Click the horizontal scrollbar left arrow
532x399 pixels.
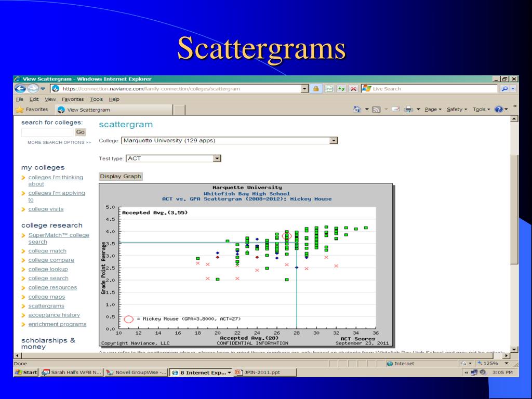tap(17, 355)
